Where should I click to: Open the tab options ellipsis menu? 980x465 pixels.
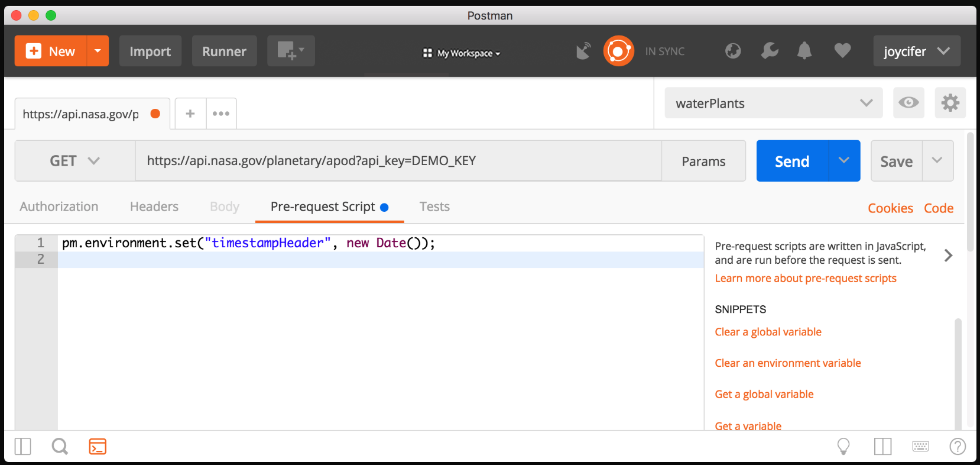click(x=221, y=114)
